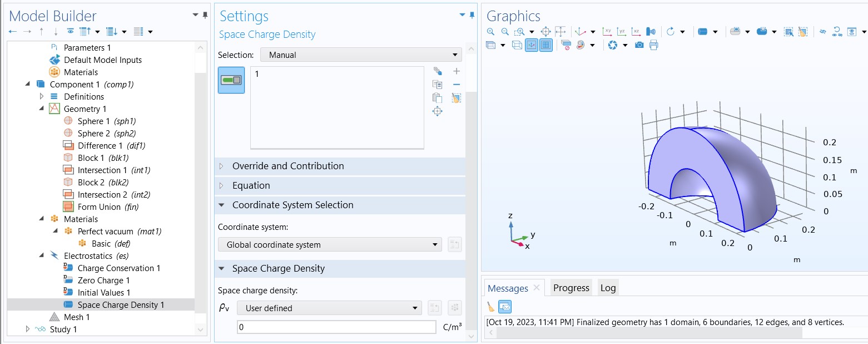Screen dimensions: 868x344
Task: Select the Mesh 1 node
Action: [x=76, y=317]
